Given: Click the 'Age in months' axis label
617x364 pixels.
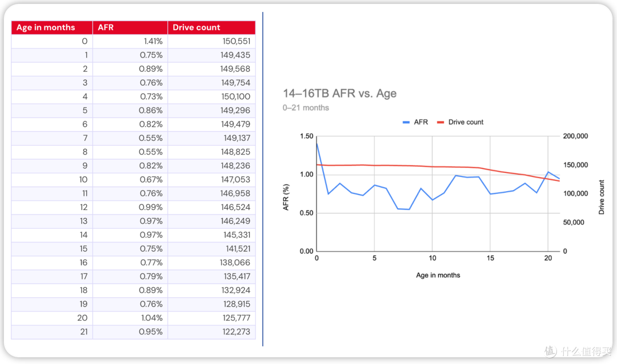Looking at the screenshot, I should click(438, 275).
